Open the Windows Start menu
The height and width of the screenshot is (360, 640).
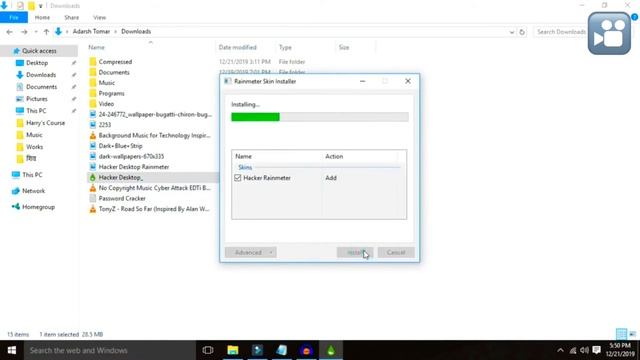pyautogui.click(x=11, y=350)
